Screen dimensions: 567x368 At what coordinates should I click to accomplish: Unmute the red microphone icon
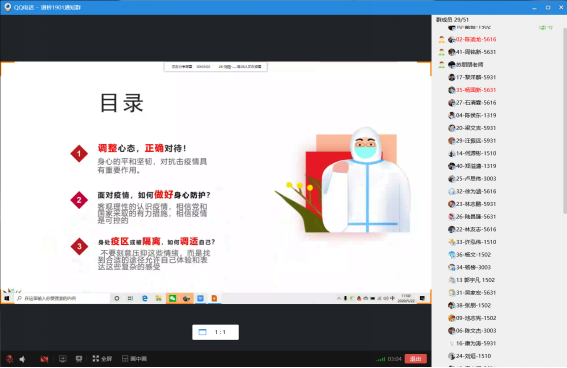coord(10,359)
